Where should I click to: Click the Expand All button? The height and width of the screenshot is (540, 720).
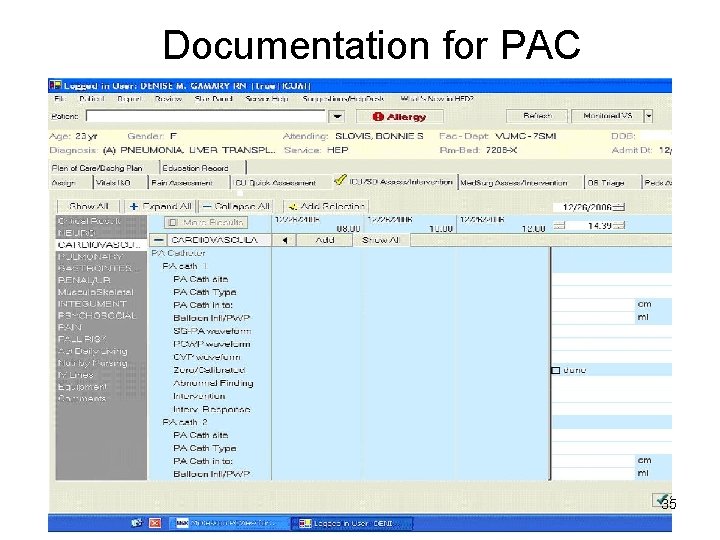[160, 207]
